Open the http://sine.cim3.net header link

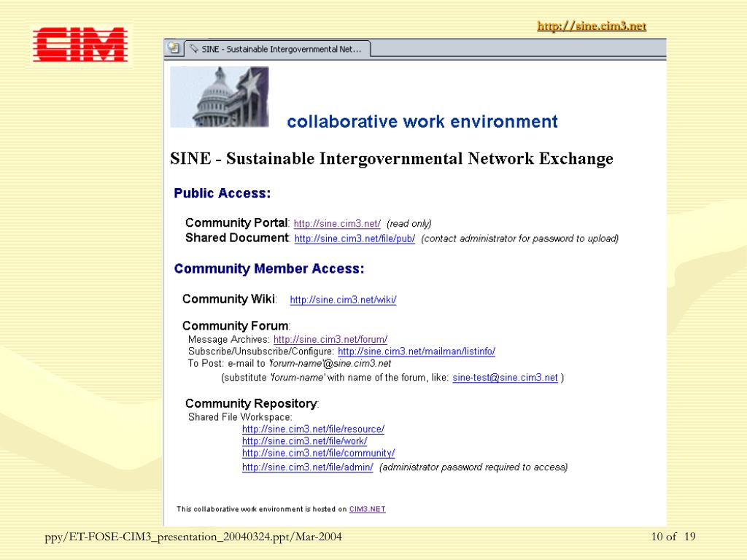click(592, 26)
